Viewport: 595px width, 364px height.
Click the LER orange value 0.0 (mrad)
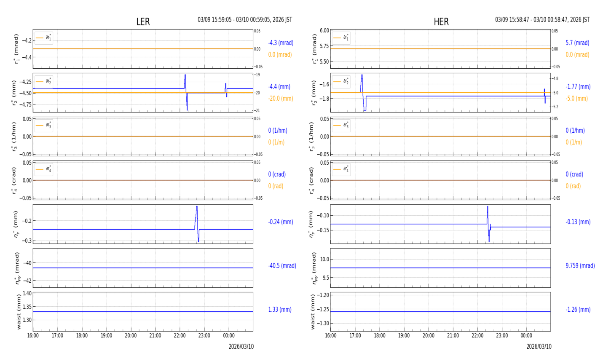coord(280,55)
